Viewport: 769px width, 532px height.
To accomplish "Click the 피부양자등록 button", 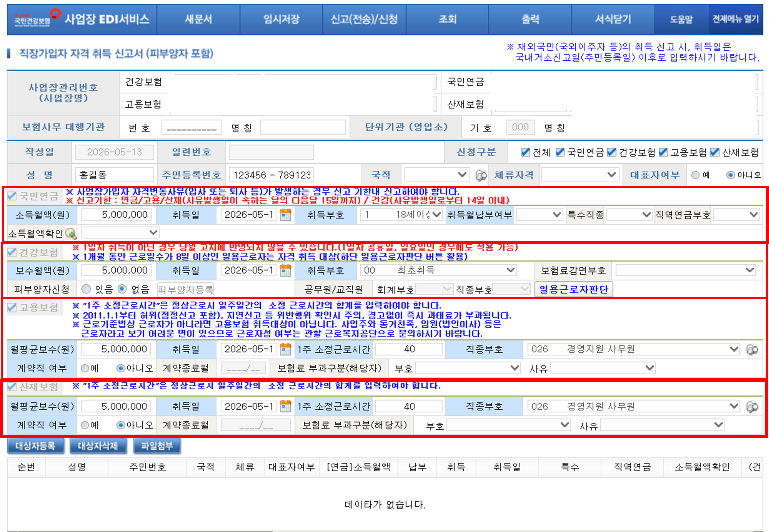I will (185, 289).
